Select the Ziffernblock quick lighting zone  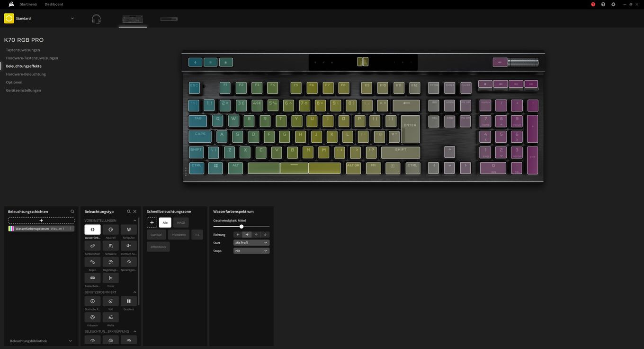158,247
